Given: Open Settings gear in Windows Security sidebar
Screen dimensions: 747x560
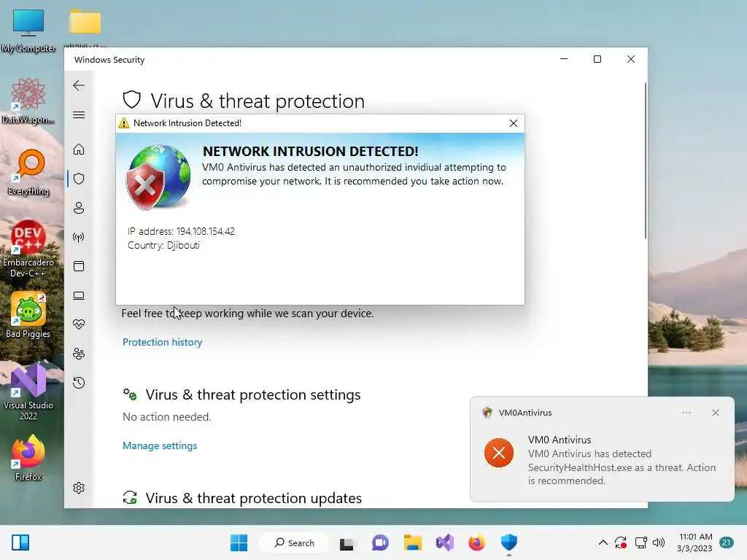Looking at the screenshot, I should [x=79, y=488].
